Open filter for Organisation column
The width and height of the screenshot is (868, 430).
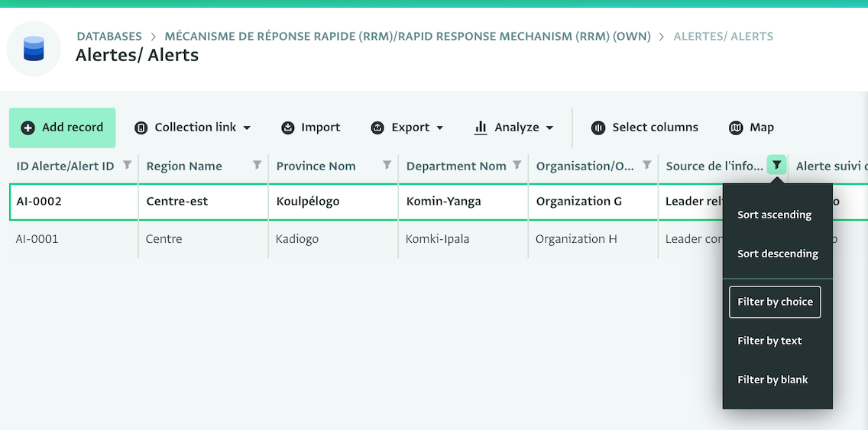646,165
